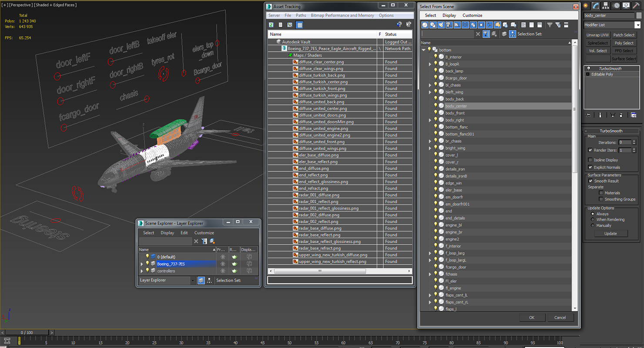
Task: Open the Customize menu in Select From Scene
Action: click(472, 15)
